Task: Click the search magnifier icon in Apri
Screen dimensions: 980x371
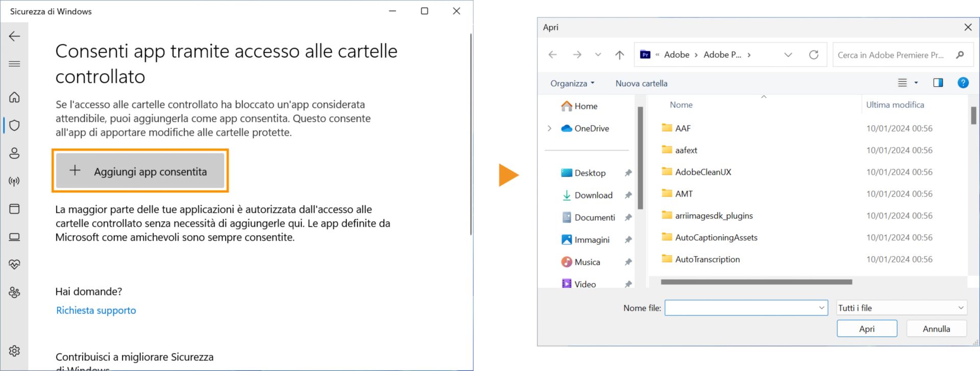Action: [x=960, y=55]
